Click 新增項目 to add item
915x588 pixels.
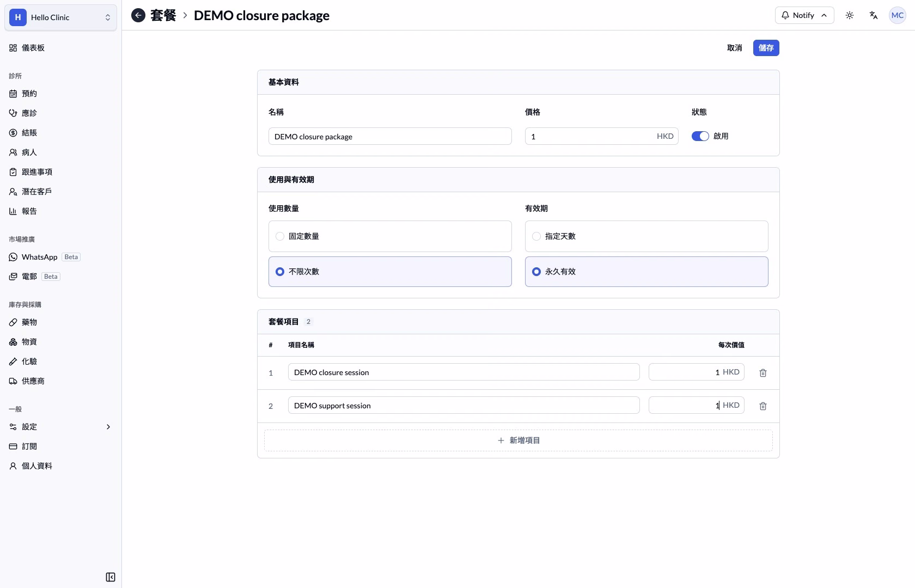click(x=518, y=440)
